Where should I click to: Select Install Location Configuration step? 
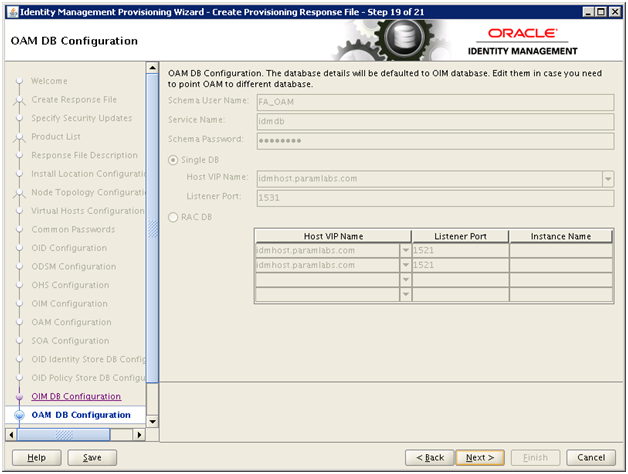point(89,174)
